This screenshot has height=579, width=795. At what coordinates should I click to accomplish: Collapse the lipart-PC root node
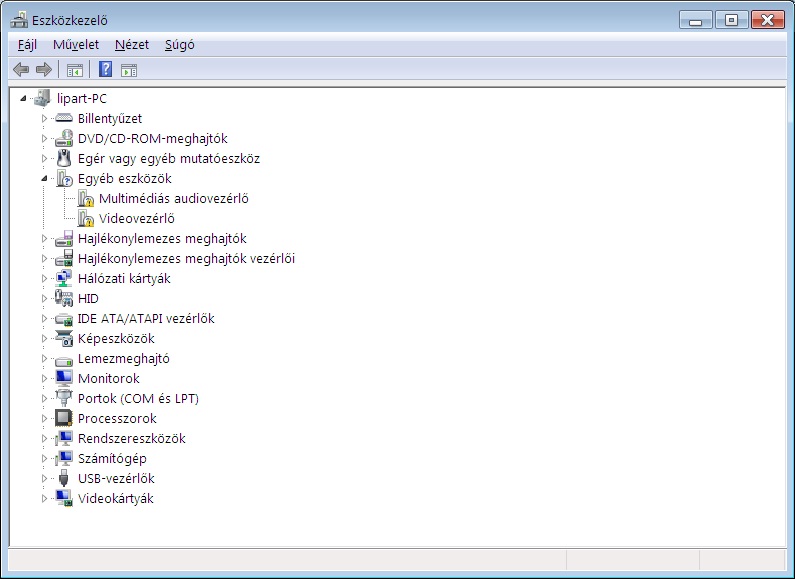point(23,98)
